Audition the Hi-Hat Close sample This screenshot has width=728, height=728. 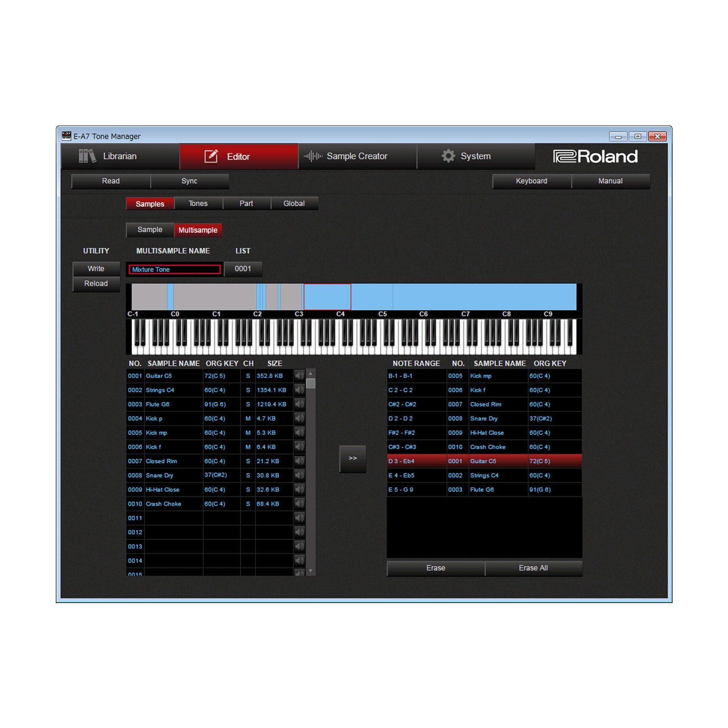click(x=299, y=489)
